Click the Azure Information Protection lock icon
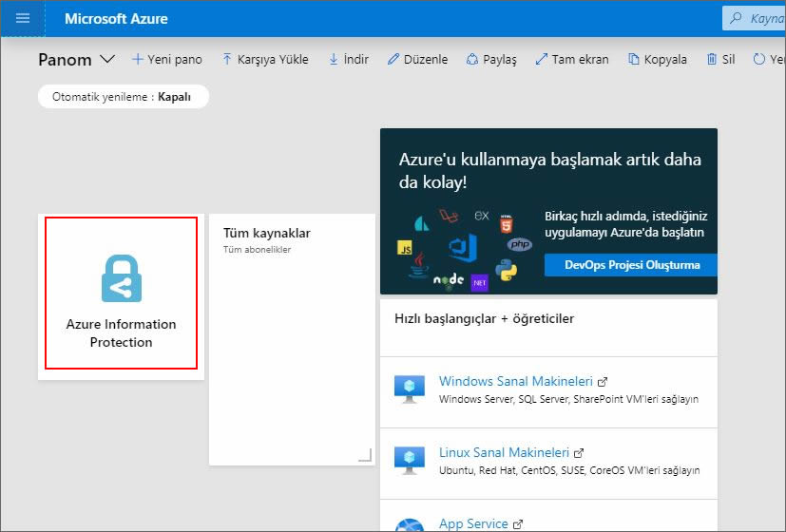Screen dimensions: 786x532 tap(122, 278)
